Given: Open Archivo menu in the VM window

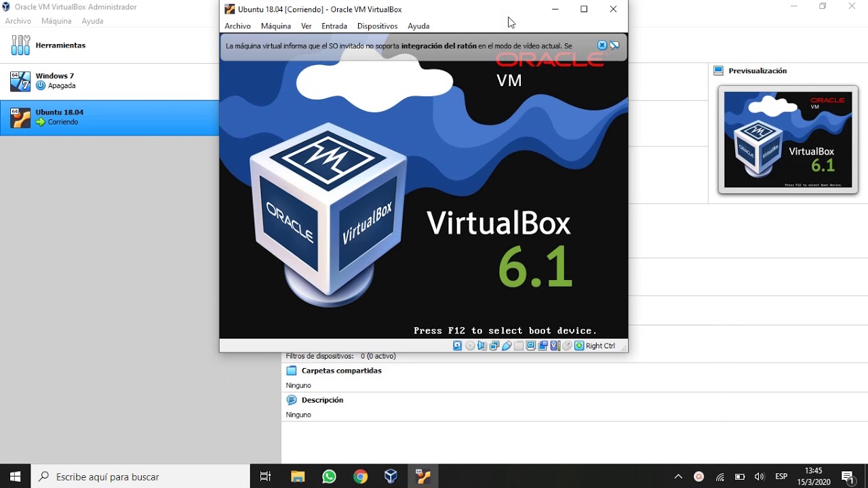Looking at the screenshot, I should 237,26.
